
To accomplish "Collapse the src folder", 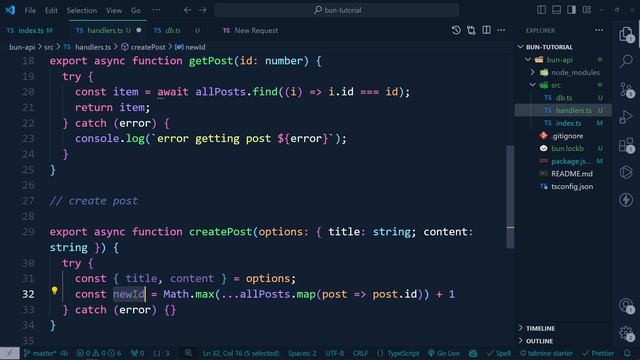I will (533, 85).
